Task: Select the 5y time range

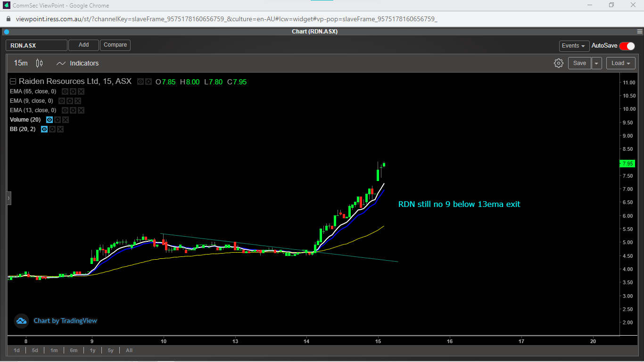Action: pos(111,350)
